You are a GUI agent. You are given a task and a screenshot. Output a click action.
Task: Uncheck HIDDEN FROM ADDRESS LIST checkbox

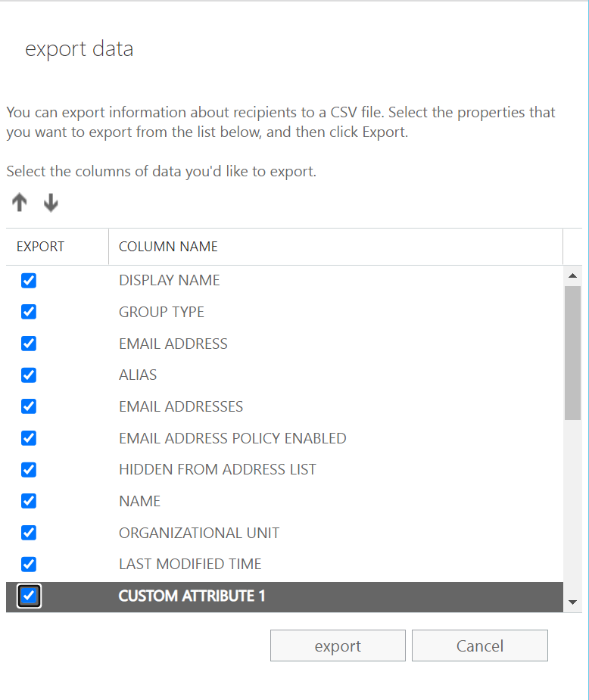coord(29,470)
